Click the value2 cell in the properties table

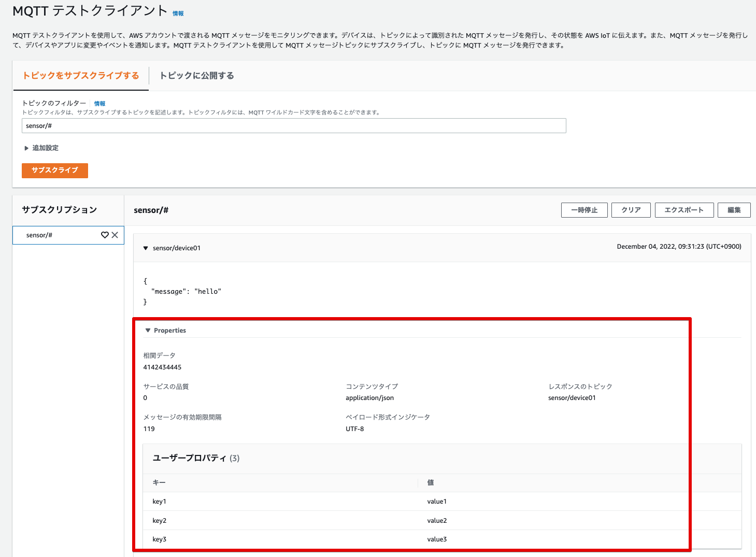[437, 520]
